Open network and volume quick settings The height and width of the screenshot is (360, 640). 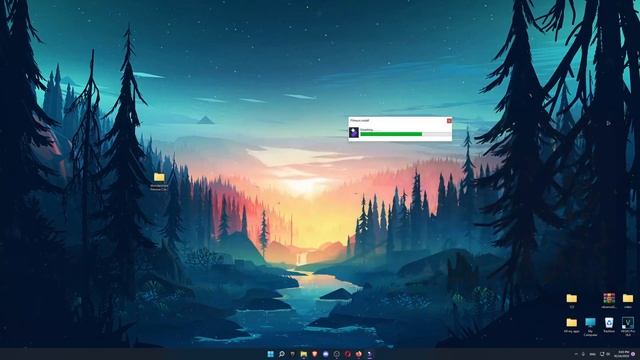click(x=605, y=354)
